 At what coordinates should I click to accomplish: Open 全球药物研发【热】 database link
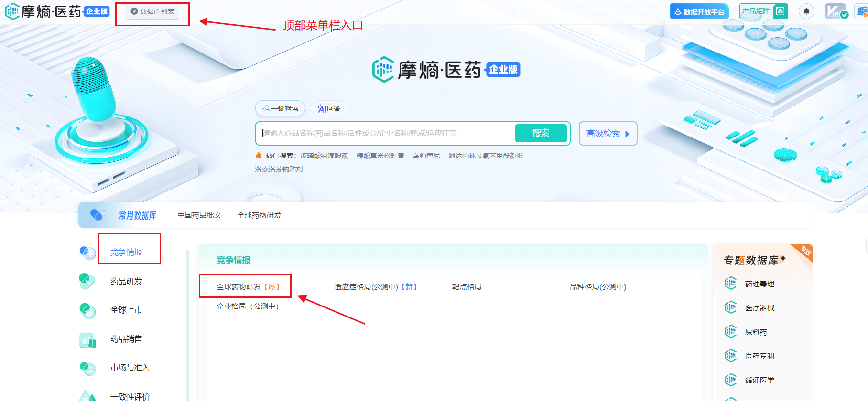point(248,286)
